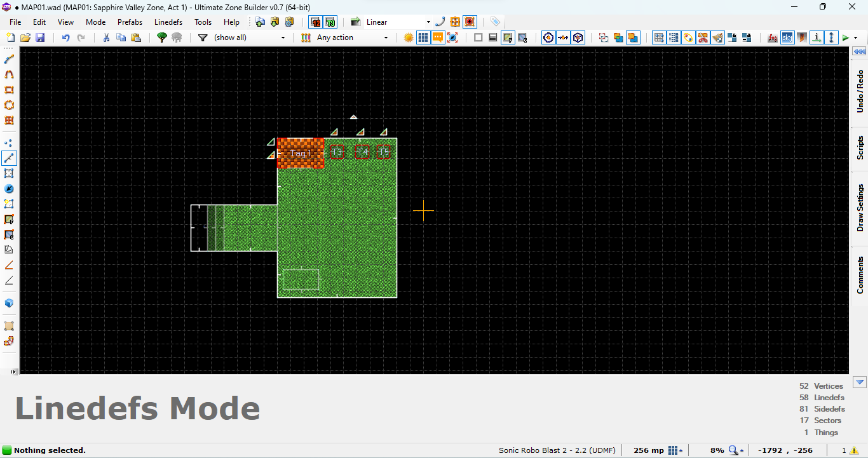
Task: Toggle comments display orange speech icon
Action: (438, 38)
